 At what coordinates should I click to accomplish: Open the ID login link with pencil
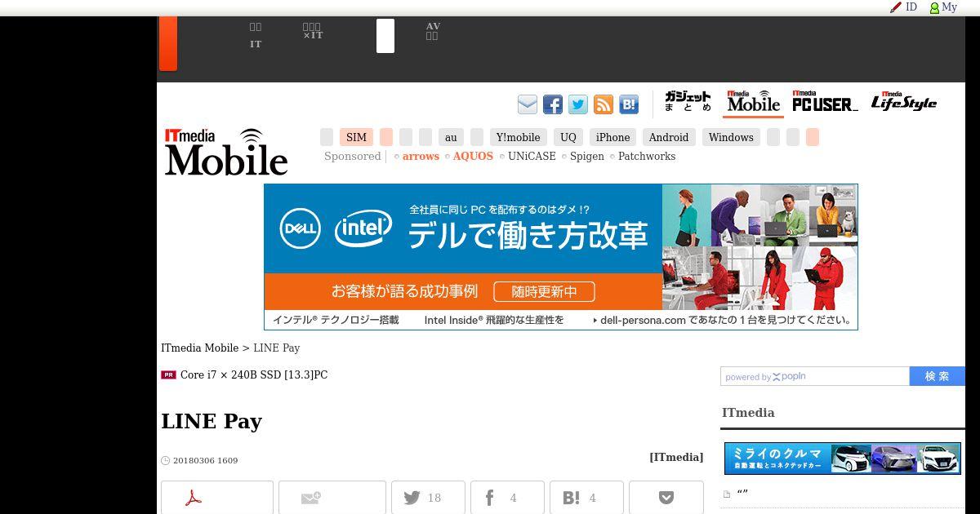point(904,7)
